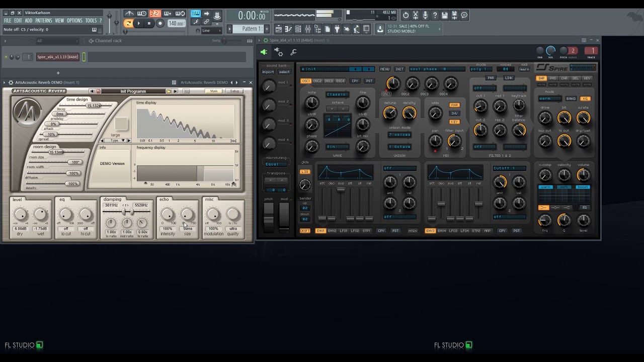Click the Spire detailed settings gear icon

point(278,52)
